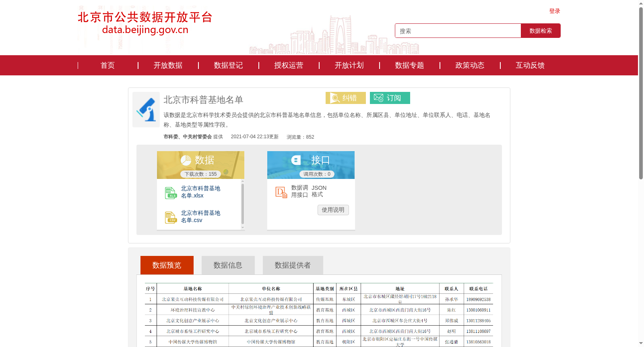Click the 地址 column header

coord(400,289)
